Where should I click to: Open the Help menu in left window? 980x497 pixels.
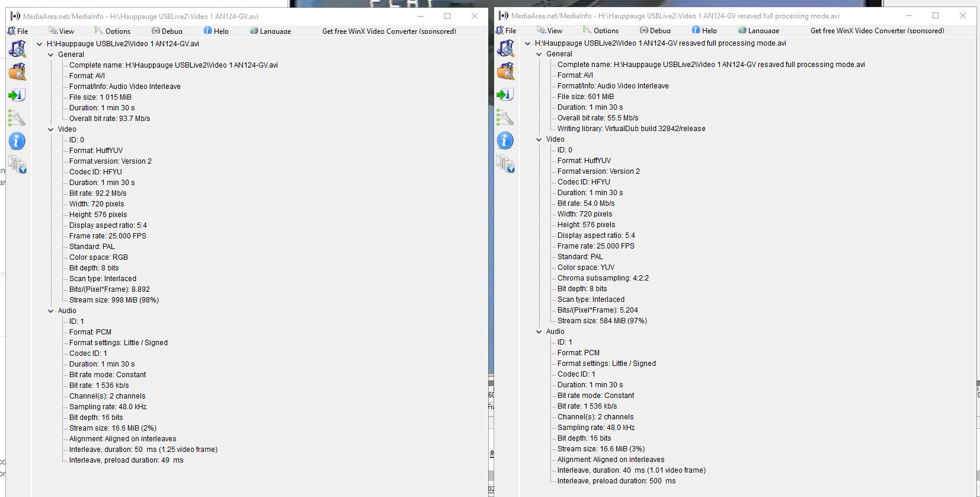(216, 31)
